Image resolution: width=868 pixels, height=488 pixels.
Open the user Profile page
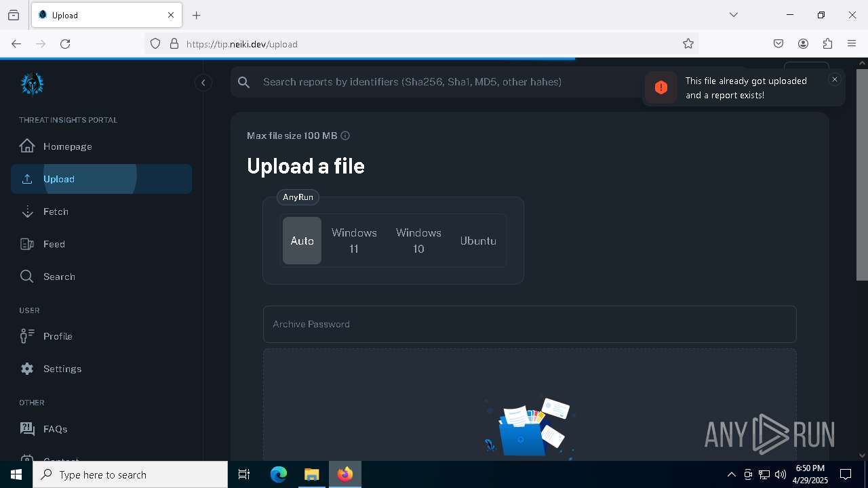pyautogui.click(x=101, y=336)
